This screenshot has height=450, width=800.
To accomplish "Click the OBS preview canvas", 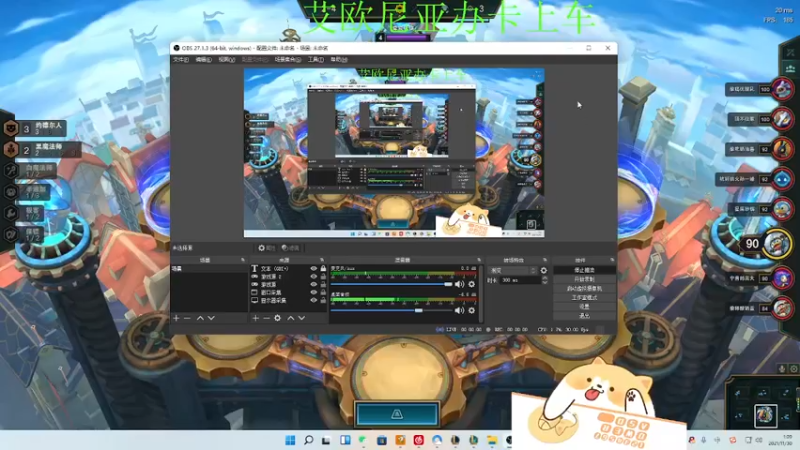I will click(394, 153).
